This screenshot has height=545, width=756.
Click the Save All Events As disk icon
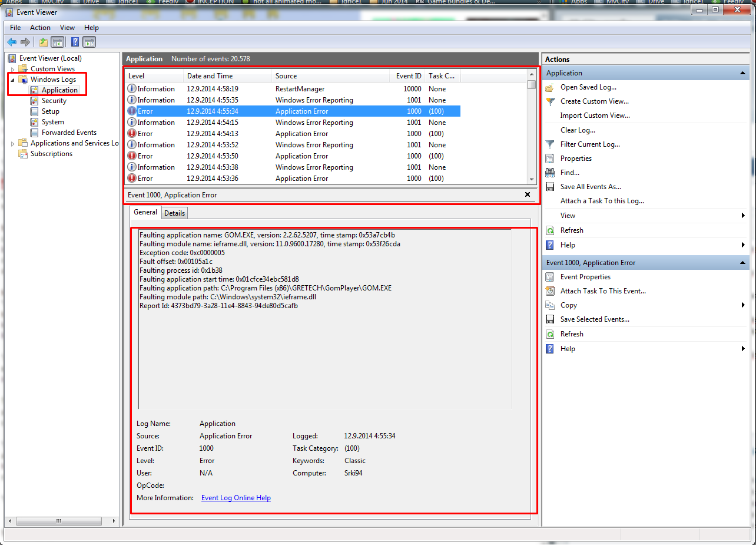click(550, 187)
